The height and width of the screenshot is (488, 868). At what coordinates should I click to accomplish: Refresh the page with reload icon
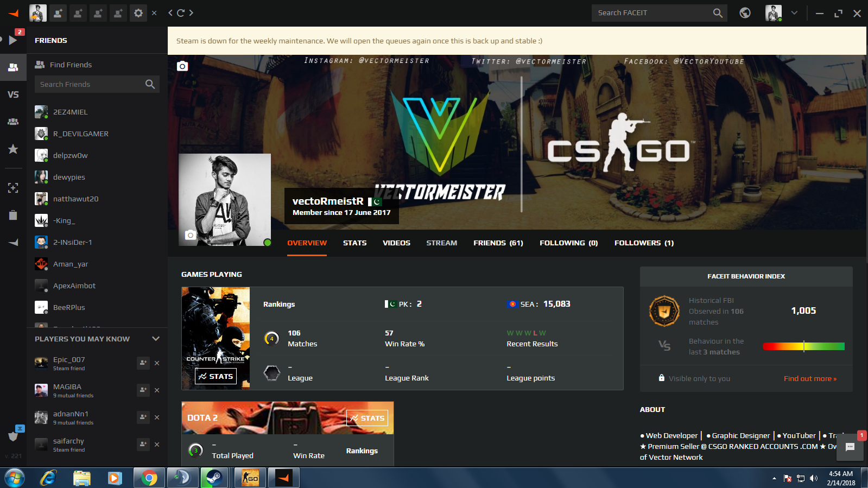click(181, 13)
